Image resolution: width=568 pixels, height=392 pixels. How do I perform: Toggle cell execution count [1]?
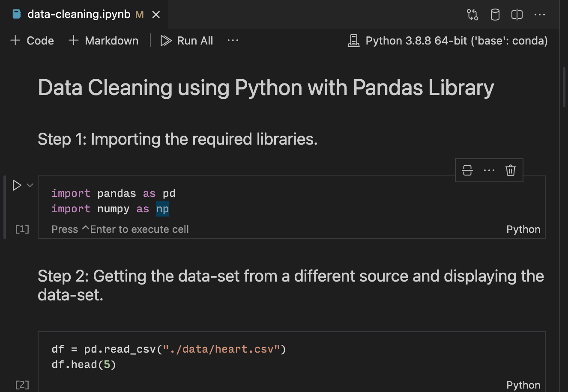pos(21,229)
